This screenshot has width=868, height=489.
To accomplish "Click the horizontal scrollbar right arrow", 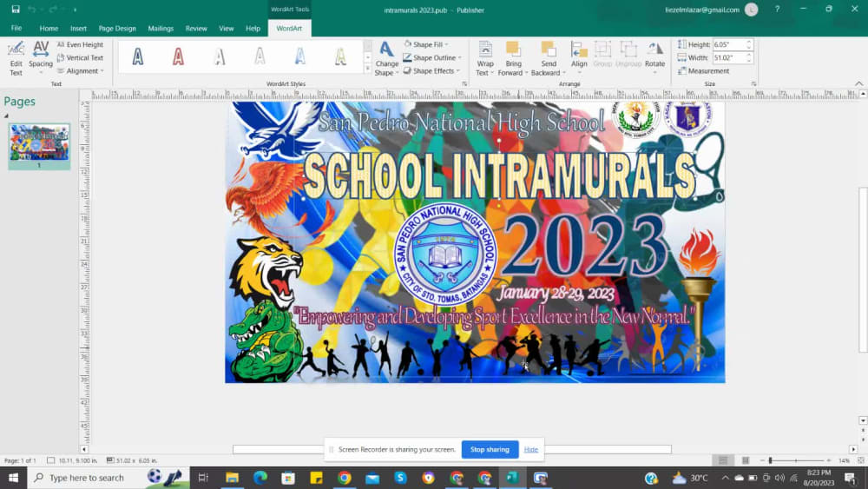I will point(853,449).
